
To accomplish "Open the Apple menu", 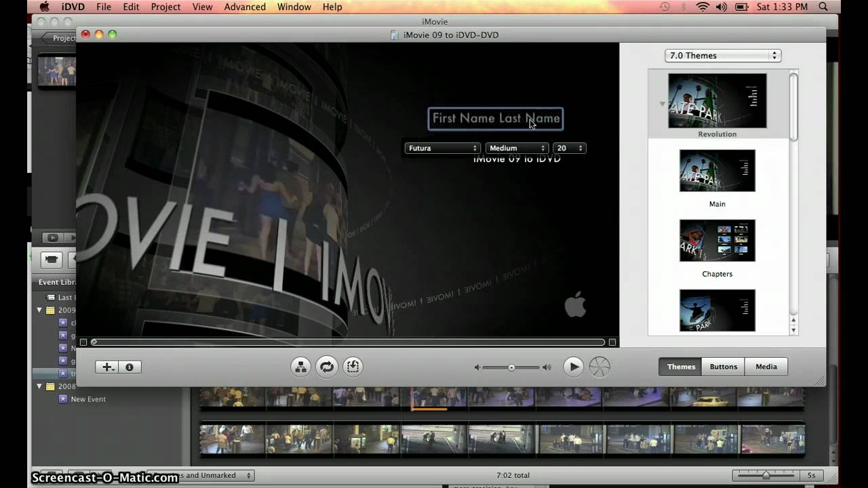I will (x=45, y=7).
